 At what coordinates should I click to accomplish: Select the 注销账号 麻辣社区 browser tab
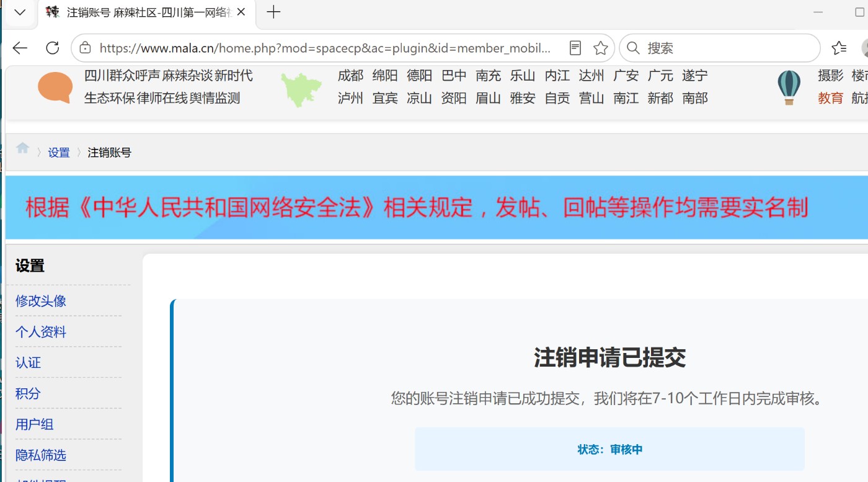pyautogui.click(x=147, y=12)
